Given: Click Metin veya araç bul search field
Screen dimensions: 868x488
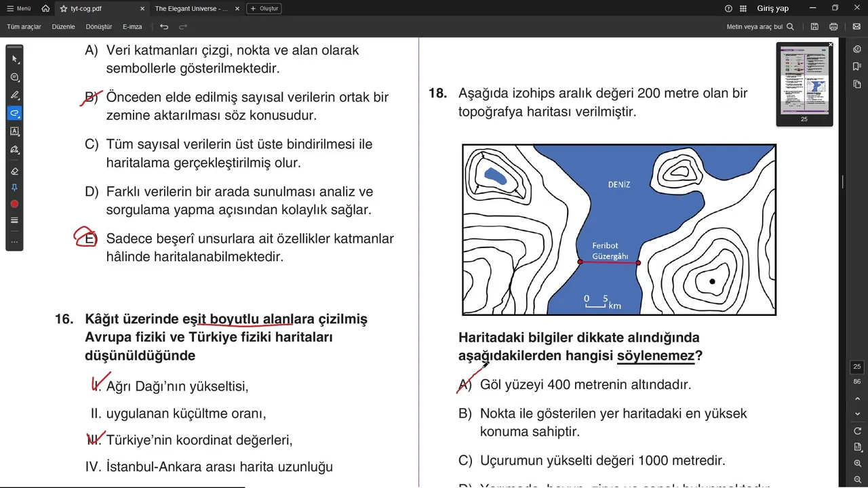Looking at the screenshot, I should 760,27.
